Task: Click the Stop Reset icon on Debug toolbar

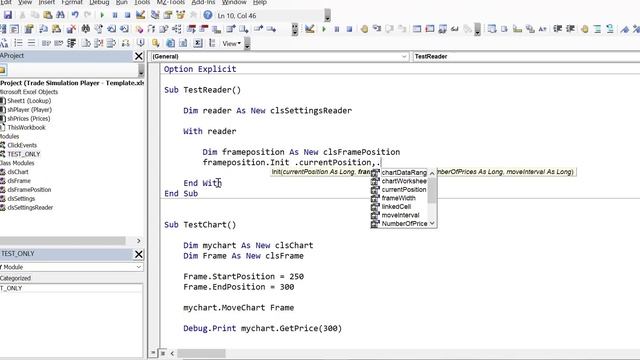Action: [349, 29]
